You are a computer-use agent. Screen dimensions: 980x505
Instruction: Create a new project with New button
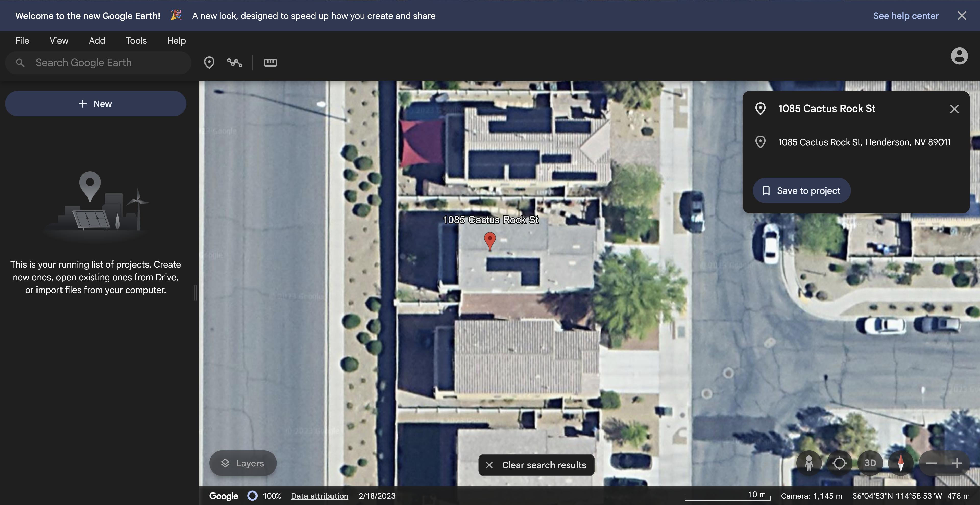click(x=95, y=103)
